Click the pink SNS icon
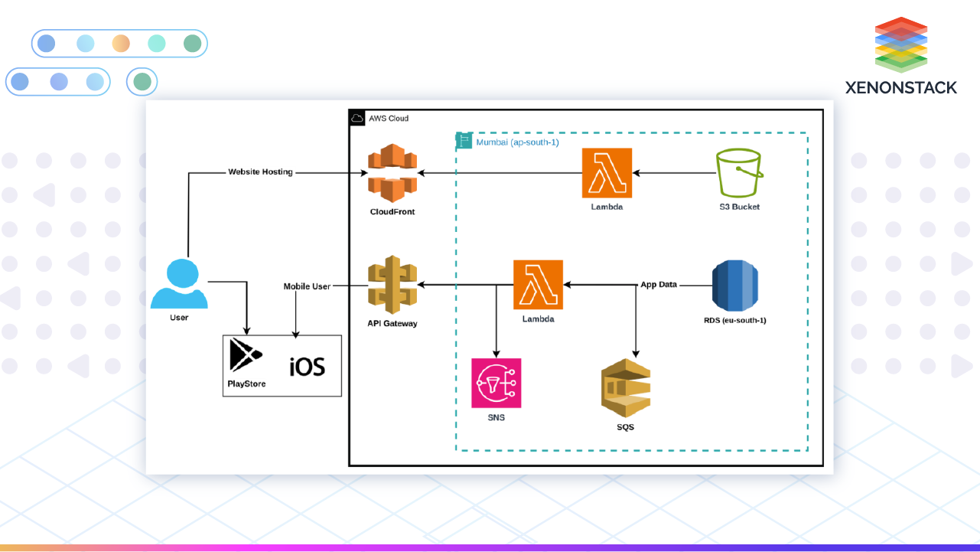Viewport: 980px width, 552px height. [496, 383]
